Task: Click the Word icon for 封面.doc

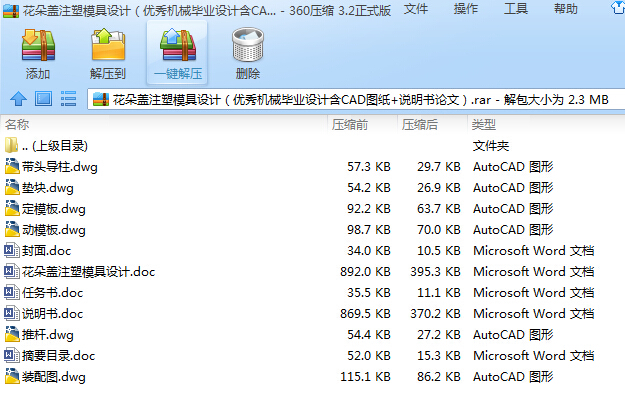Action: click(x=12, y=250)
